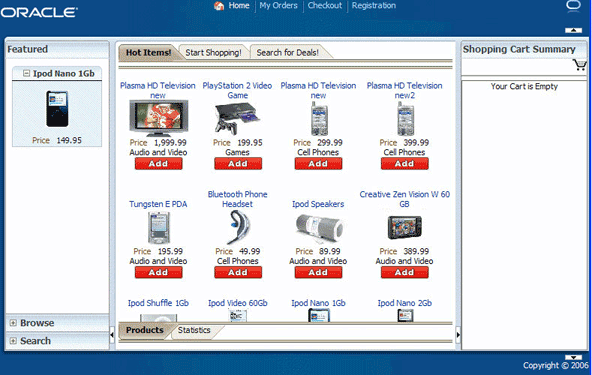592x375 pixels.
Task: Open the Checkout link
Action: [x=325, y=6]
